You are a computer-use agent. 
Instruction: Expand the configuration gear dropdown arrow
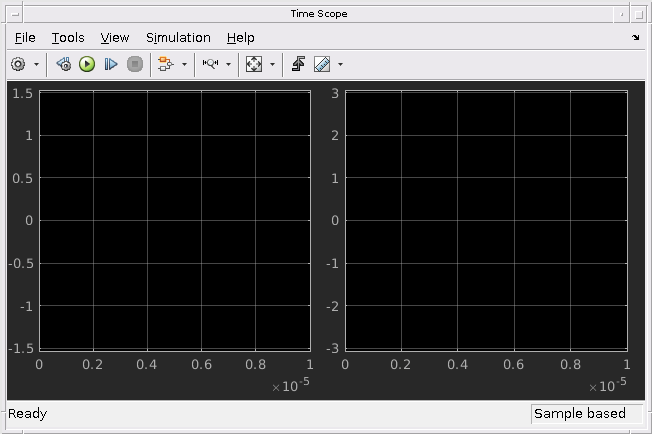[36, 64]
